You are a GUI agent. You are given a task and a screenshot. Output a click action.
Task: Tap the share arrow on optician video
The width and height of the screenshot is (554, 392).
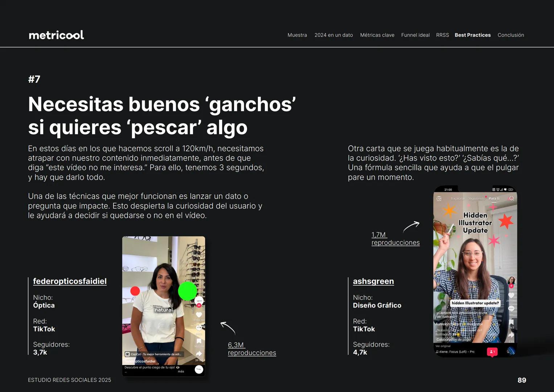pos(199,354)
